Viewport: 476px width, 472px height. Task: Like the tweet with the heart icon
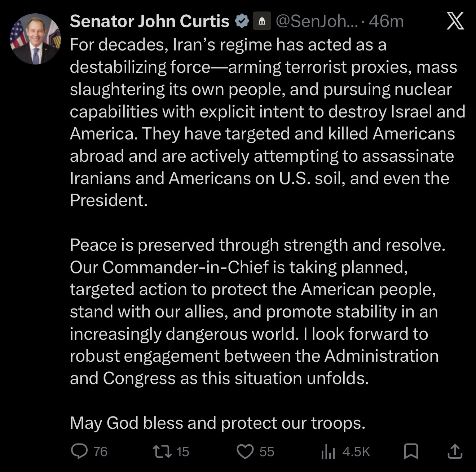[245, 451]
